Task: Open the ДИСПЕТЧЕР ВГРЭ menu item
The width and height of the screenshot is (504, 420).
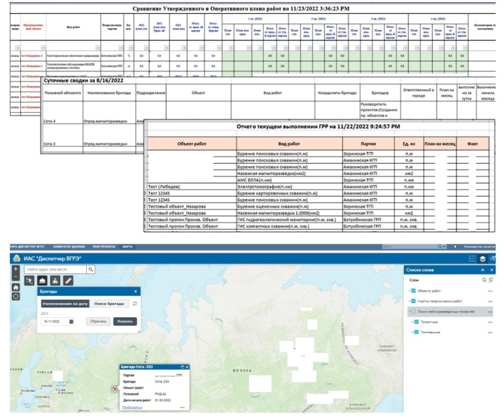Action: click(27, 246)
